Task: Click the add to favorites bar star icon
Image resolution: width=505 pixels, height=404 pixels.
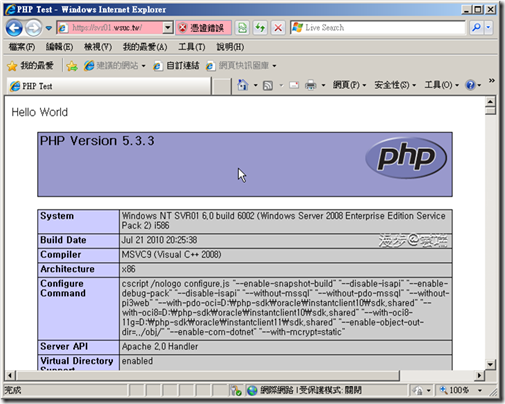Action: point(72,66)
